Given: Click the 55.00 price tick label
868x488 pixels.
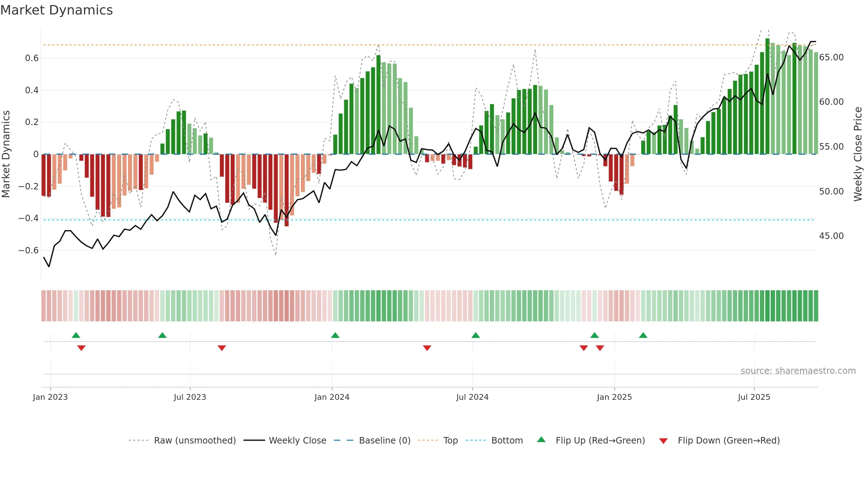Looking at the screenshot, I should (831, 146).
